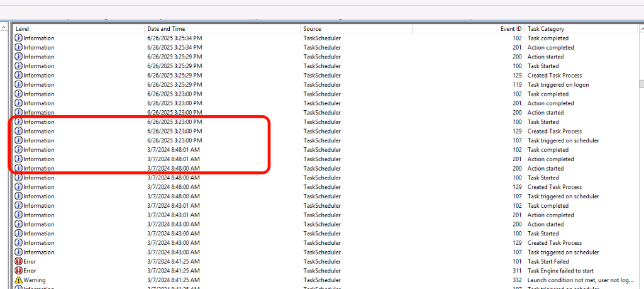The image size is (644, 289).
Task: Click Information icon of 8:43:01 AM Action completed event
Action: pos(18,215)
